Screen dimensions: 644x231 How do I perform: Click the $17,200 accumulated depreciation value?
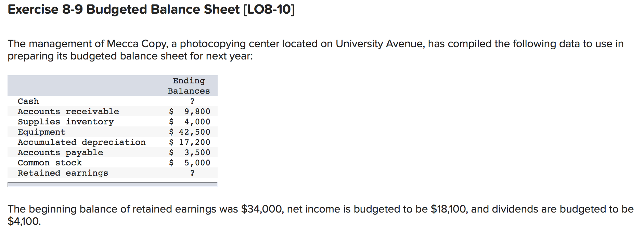[x=190, y=142]
